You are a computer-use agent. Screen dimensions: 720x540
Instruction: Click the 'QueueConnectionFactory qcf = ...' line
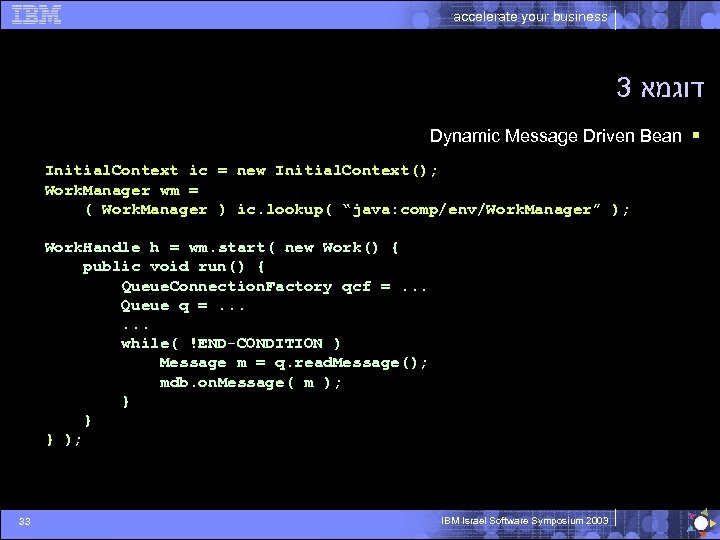click(274, 287)
